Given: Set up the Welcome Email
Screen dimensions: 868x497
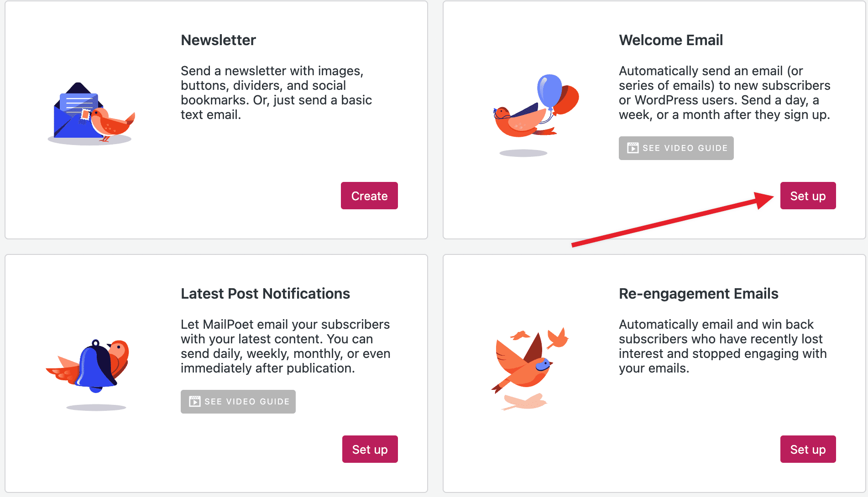Looking at the screenshot, I should tap(808, 196).
